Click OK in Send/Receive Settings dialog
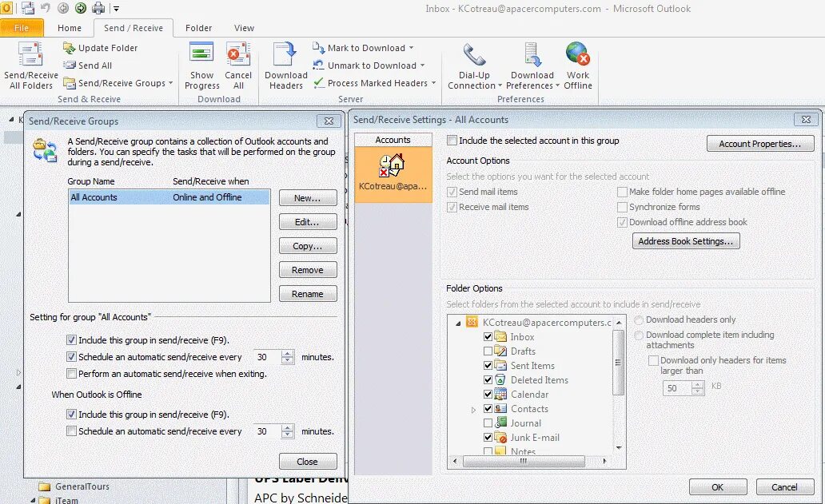This screenshot has height=504, width=825. click(x=718, y=487)
